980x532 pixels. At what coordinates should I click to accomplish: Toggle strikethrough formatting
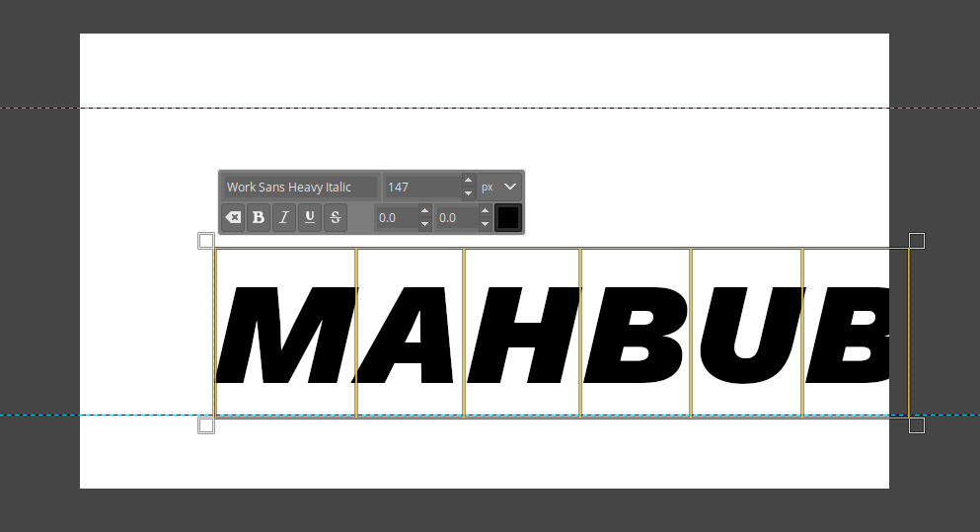[335, 217]
